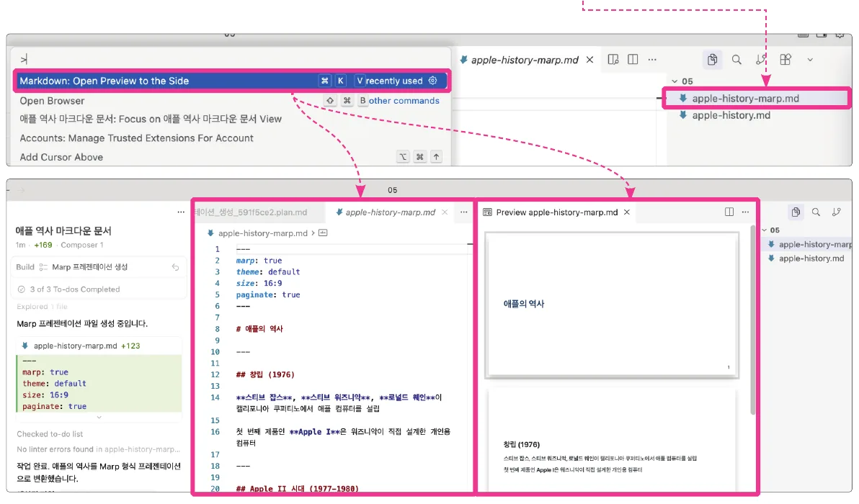Split the Preview editor using its layout icon
The image size is (859, 504).
point(729,212)
